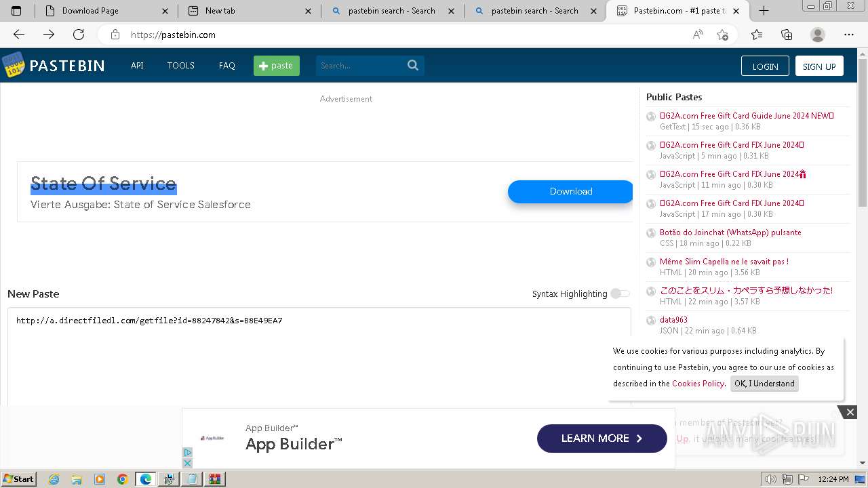868x488 pixels.
Task: Open the data963 paste link
Action: (x=673, y=320)
